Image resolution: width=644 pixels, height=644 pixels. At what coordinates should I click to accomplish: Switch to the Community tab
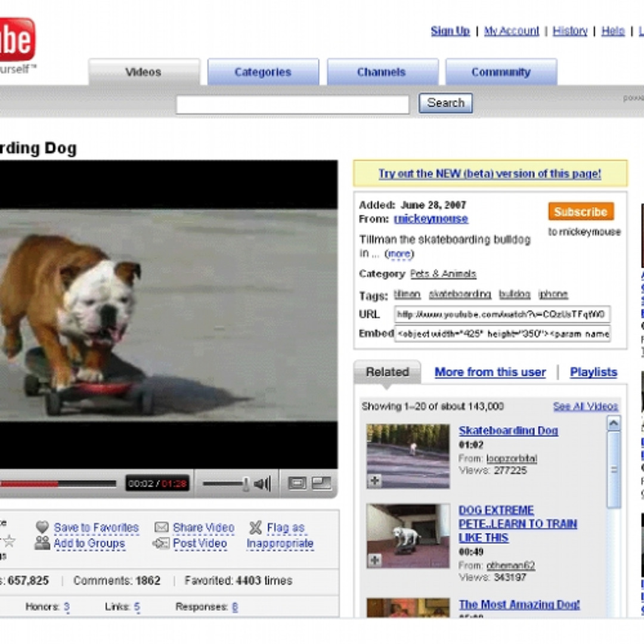[501, 72]
